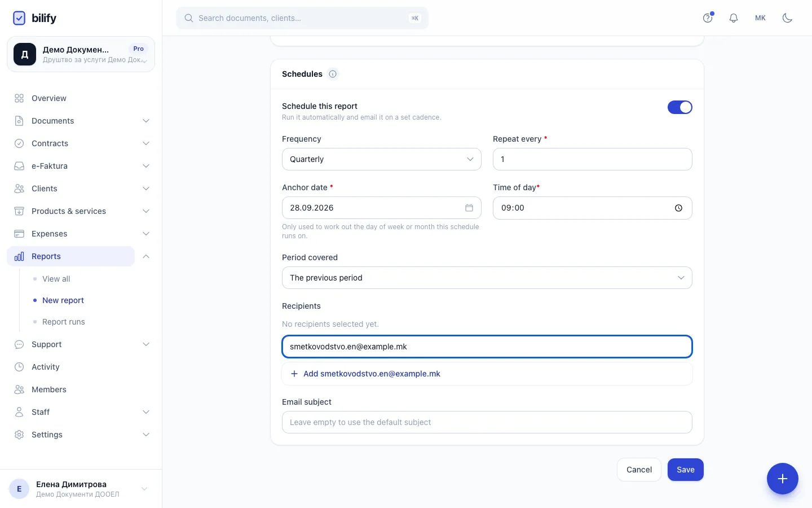Image resolution: width=812 pixels, height=508 pixels.
Task: Click the recipient email input
Action: click(487, 347)
